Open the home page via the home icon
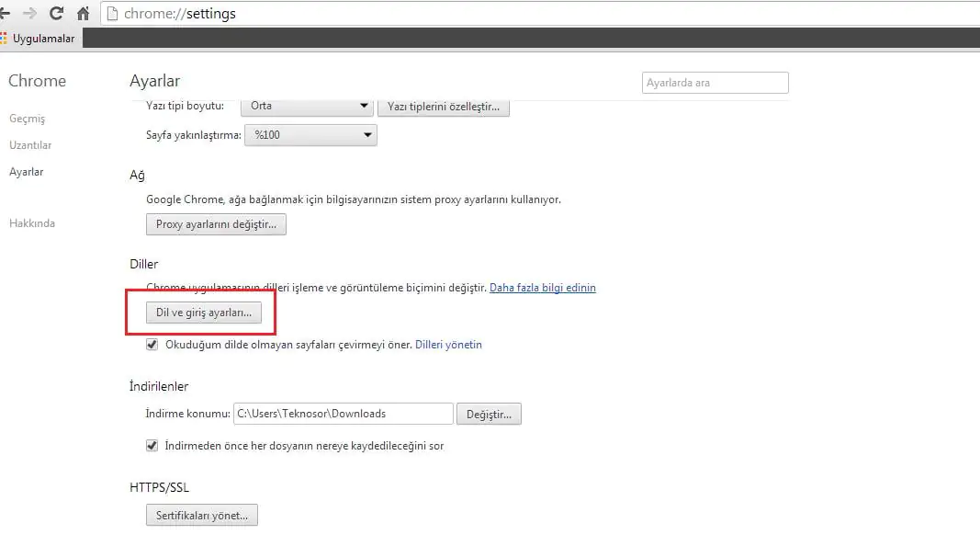This screenshot has width=980, height=535. point(82,13)
